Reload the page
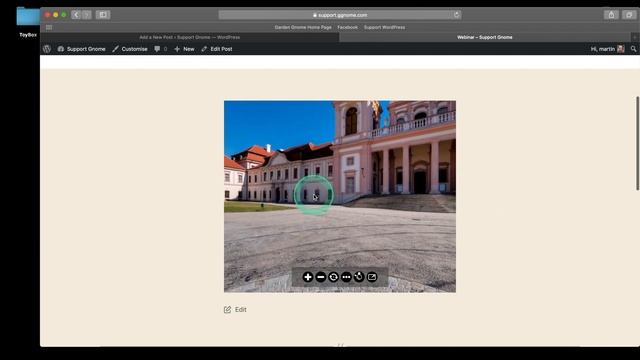The image size is (640, 360). (456, 15)
